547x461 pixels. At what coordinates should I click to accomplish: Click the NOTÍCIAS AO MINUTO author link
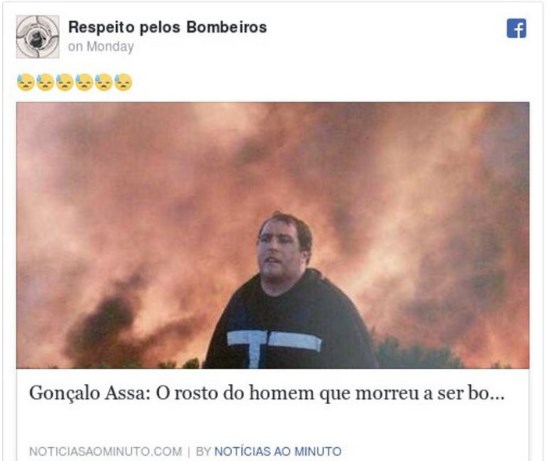pyautogui.click(x=278, y=451)
